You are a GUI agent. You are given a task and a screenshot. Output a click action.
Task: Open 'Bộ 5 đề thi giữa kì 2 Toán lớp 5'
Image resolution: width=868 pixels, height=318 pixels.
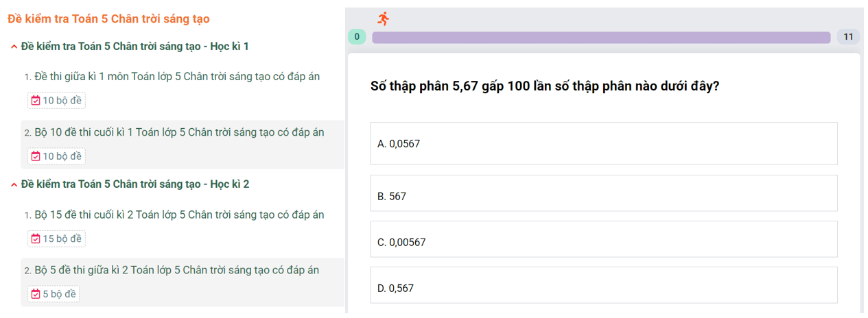[176, 270]
